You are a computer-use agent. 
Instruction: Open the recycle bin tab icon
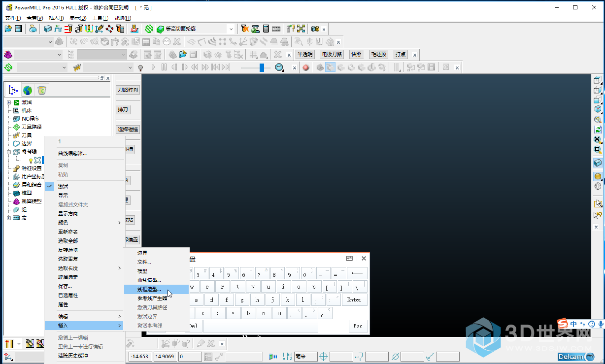point(42,90)
